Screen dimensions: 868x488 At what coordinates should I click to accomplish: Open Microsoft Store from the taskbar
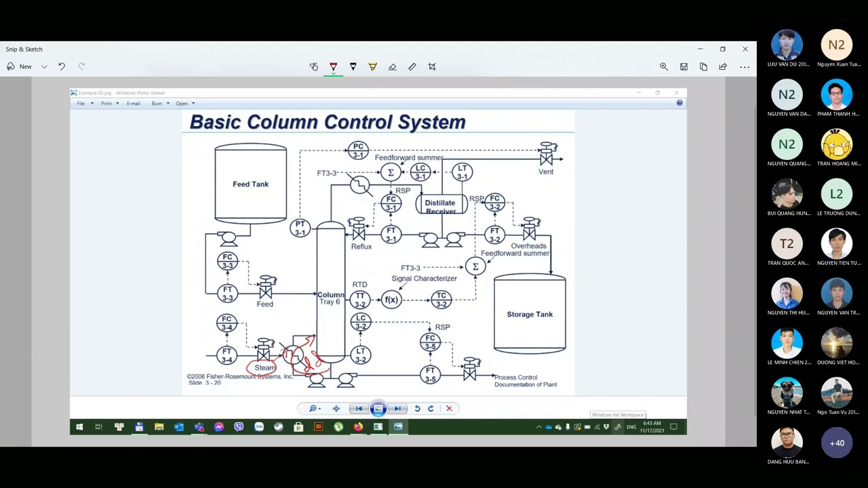tap(298, 426)
